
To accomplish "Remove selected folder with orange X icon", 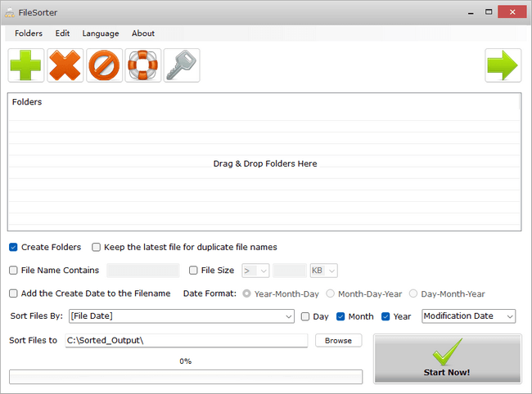I will 65,65.
